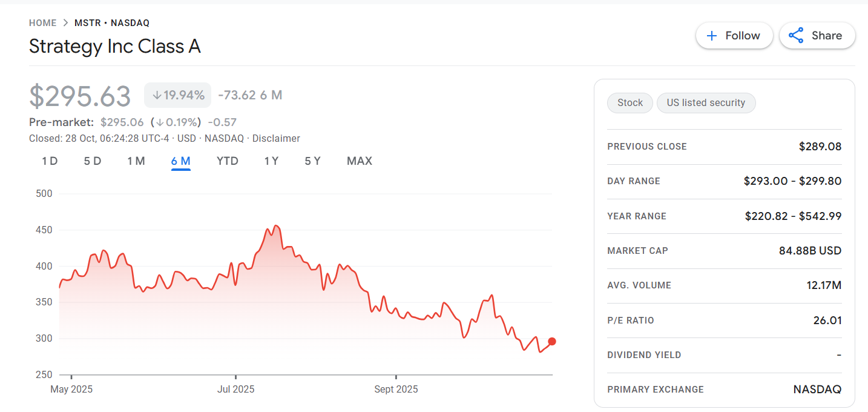Click the red end-point marker on chart
868x412 pixels.
tap(551, 342)
